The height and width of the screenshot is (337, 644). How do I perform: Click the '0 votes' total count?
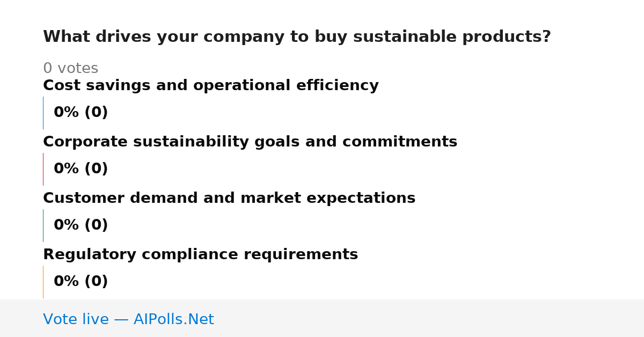click(70, 69)
